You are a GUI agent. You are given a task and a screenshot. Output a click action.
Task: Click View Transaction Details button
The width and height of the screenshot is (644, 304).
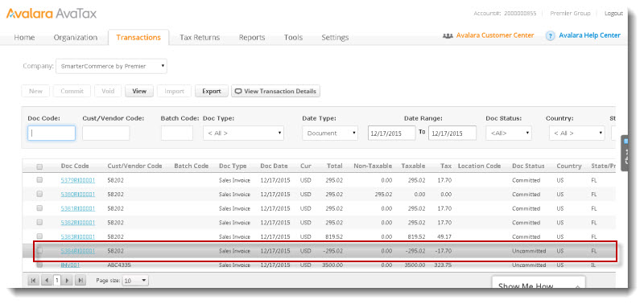click(x=275, y=91)
